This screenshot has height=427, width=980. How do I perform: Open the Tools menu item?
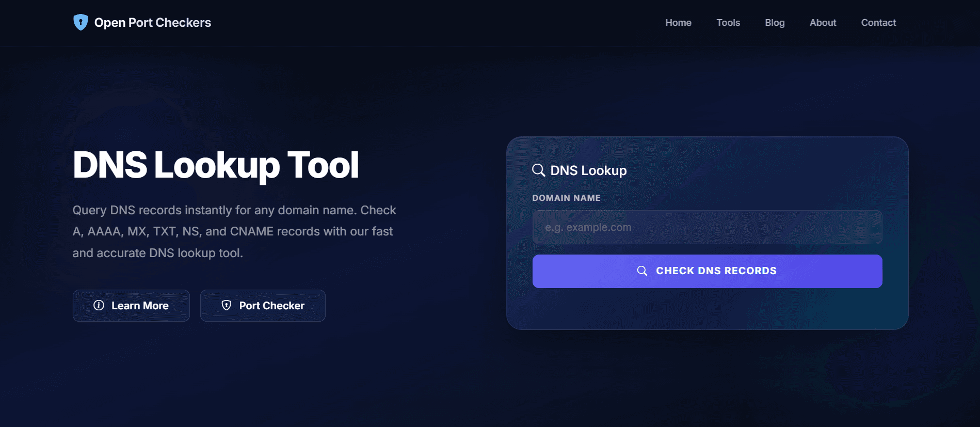(728, 23)
